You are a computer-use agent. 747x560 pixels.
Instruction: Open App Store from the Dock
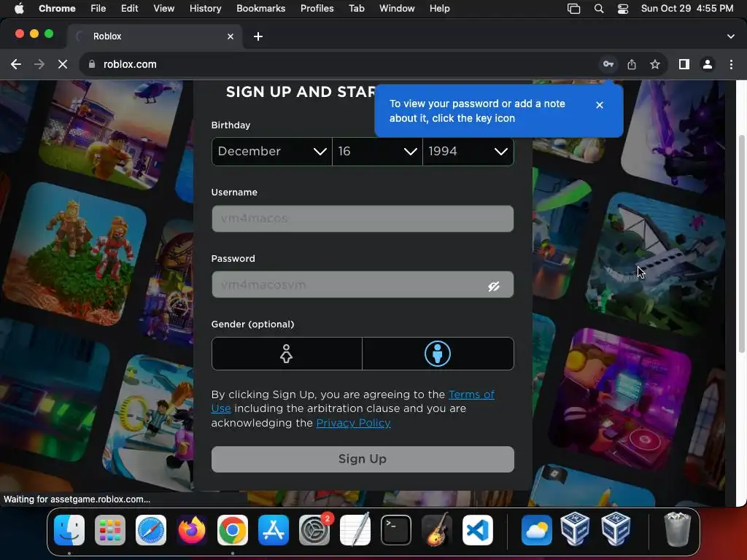coord(274,530)
